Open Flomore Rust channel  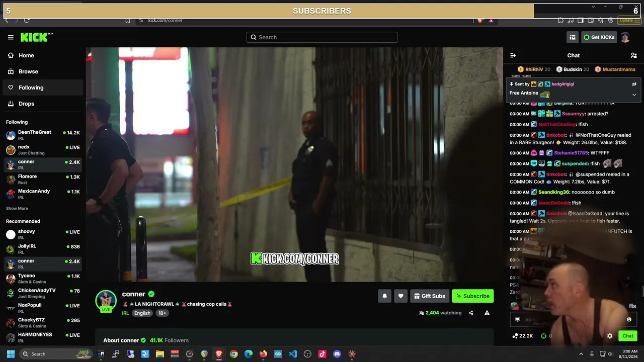pyautogui.click(x=42, y=179)
